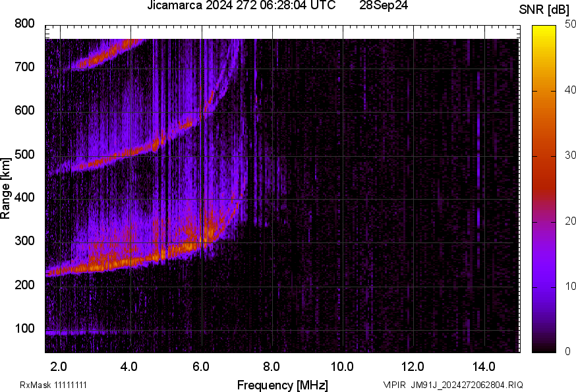Click the purple 10 dB region of colorbar
This screenshot has height=392, width=576.
[544, 287]
